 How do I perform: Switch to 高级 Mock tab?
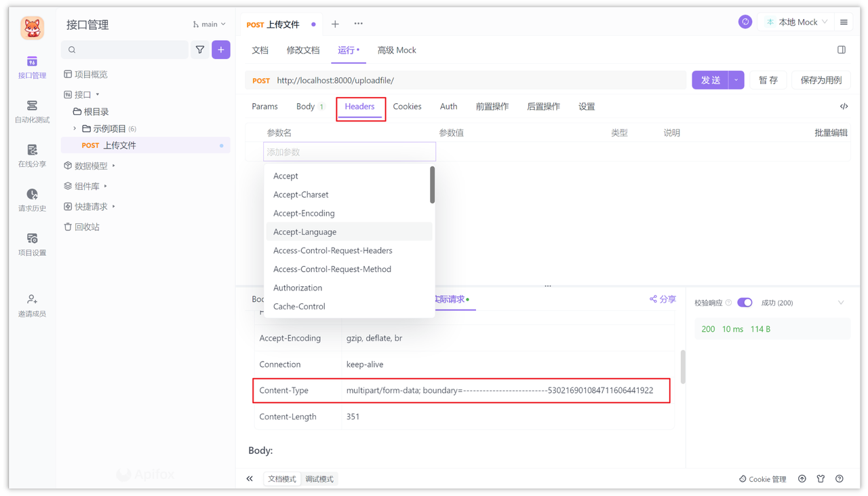(397, 50)
